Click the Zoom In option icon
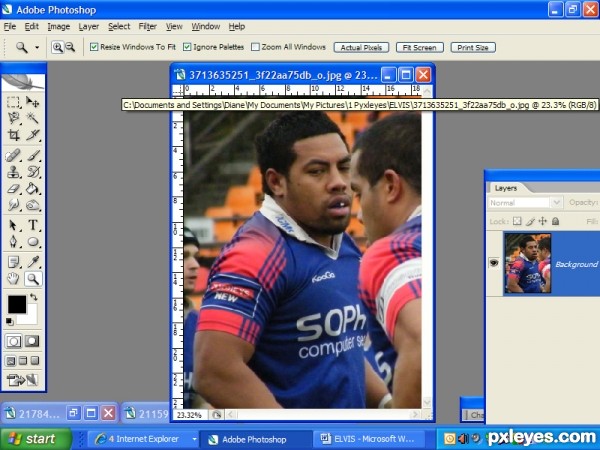The width and height of the screenshot is (600, 450). (x=57, y=47)
